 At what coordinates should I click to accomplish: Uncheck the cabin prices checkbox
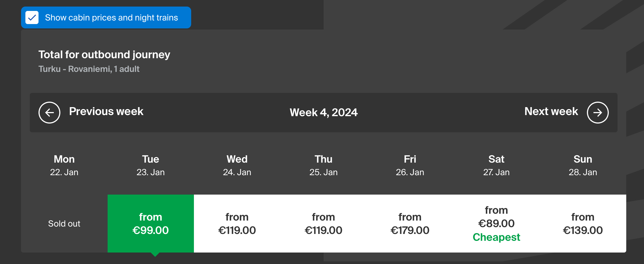tap(32, 17)
